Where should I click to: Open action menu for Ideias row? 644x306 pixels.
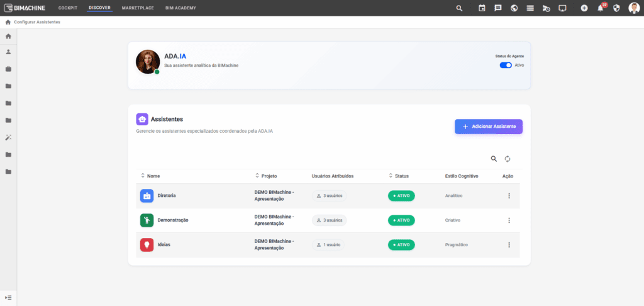(x=509, y=245)
